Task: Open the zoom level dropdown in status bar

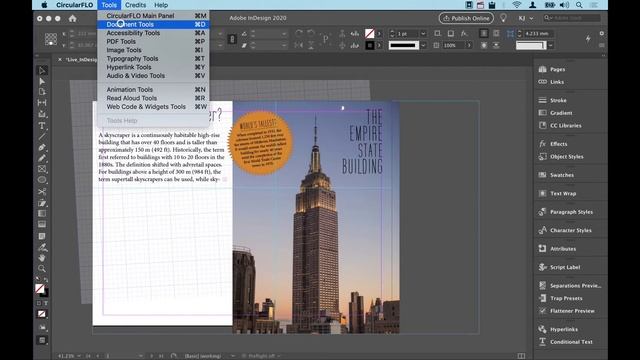Action: coord(79,356)
